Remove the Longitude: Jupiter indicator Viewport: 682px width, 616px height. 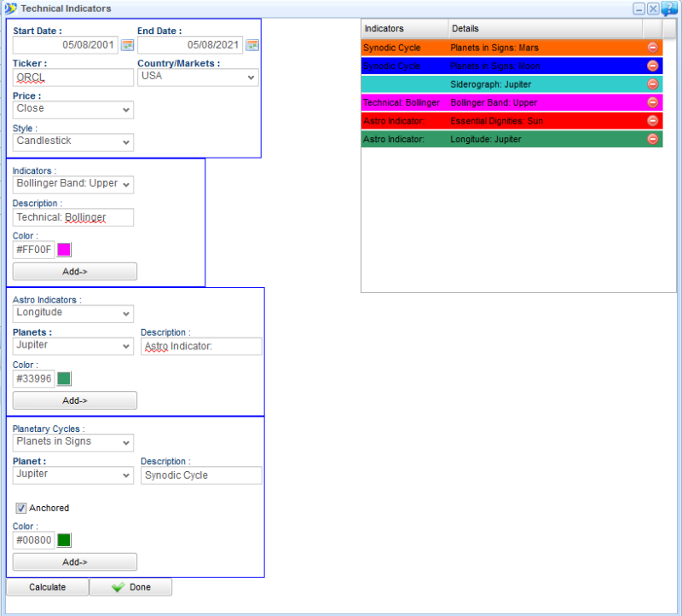tap(653, 139)
